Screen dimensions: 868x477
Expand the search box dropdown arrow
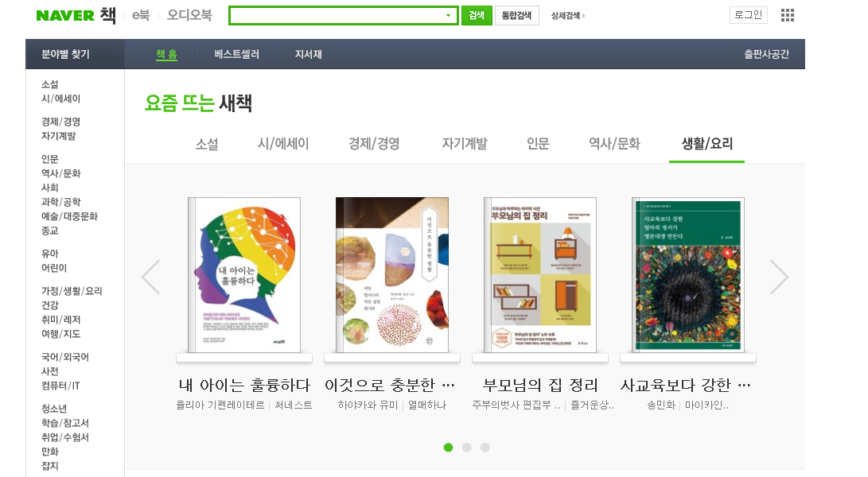449,15
